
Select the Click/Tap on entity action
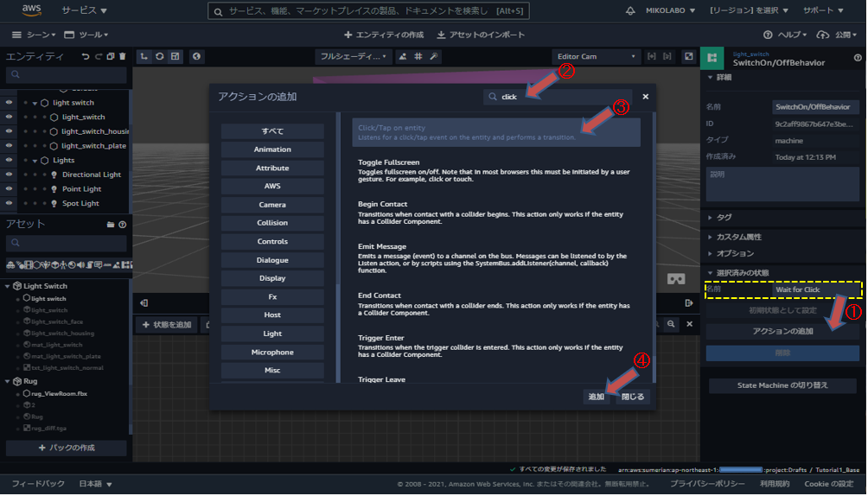click(496, 132)
